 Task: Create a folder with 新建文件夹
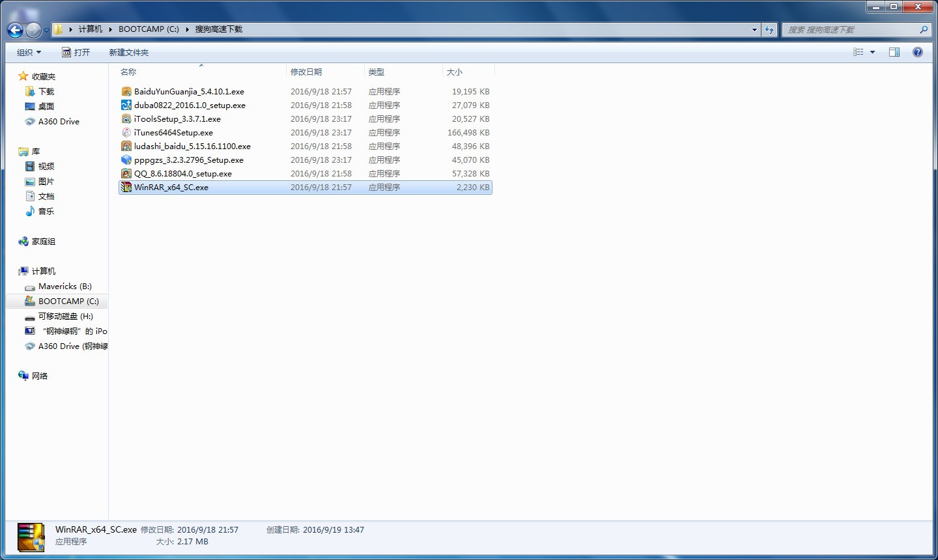(x=129, y=52)
